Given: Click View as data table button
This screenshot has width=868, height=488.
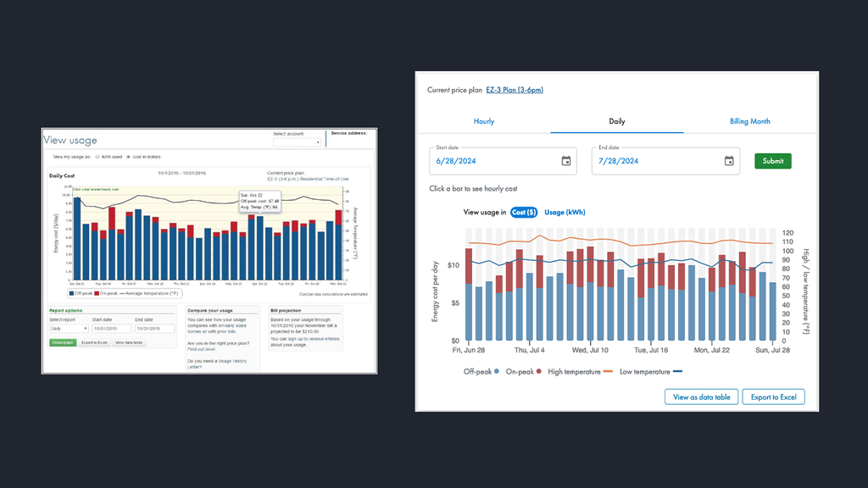Looking at the screenshot, I should coord(701,397).
